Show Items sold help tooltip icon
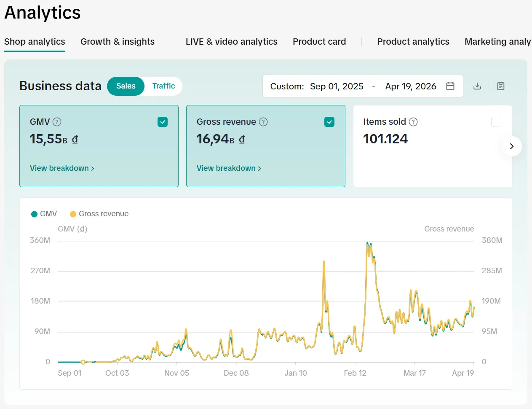 (x=413, y=122)
